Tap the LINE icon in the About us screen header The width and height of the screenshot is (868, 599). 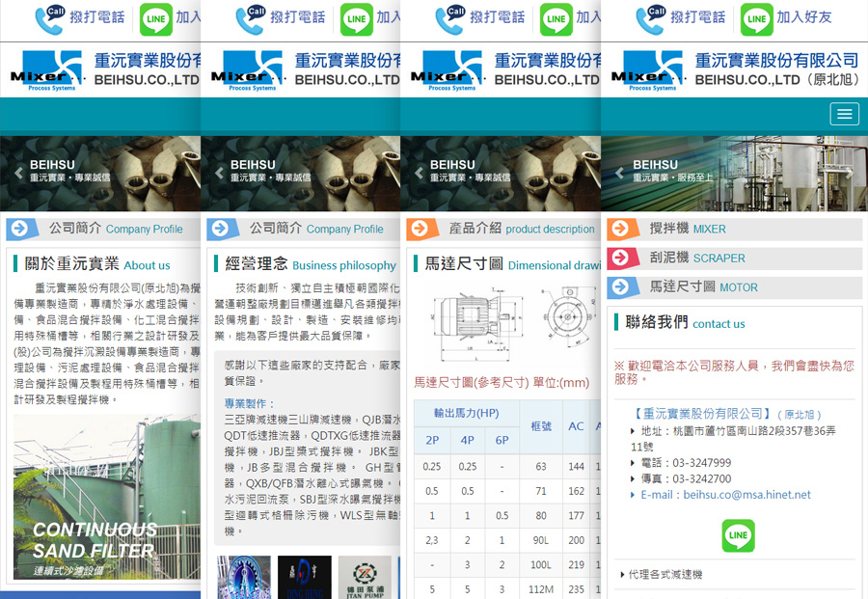point(156,20)
